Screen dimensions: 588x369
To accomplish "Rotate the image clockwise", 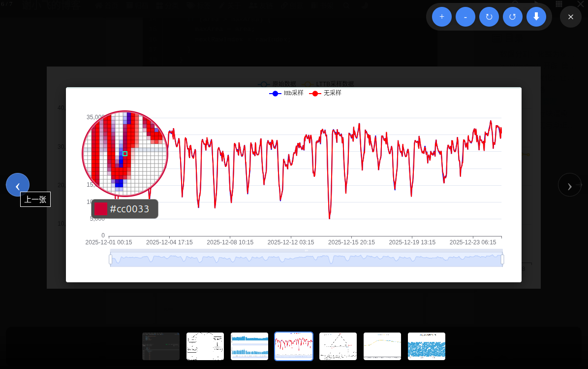I will [x=489, y=17].
